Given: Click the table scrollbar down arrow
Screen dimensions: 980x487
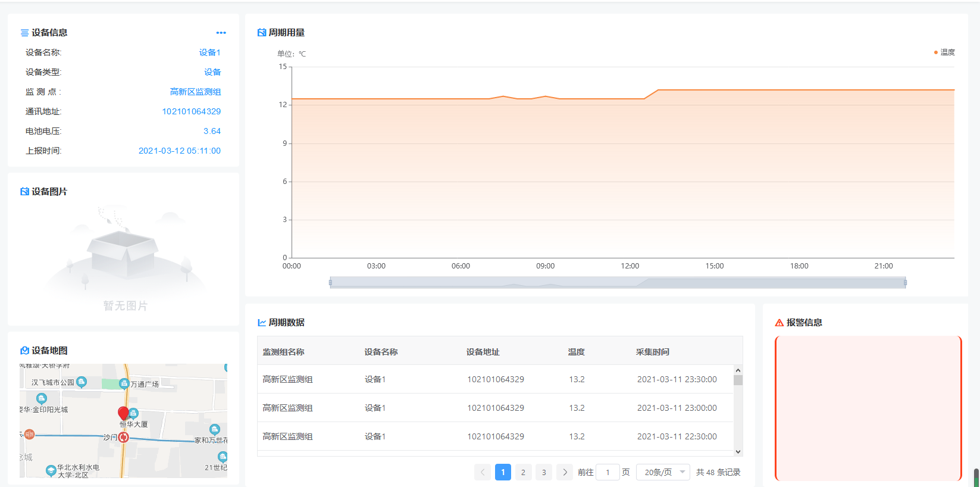Looking at the screenshot, I should 738,452.
